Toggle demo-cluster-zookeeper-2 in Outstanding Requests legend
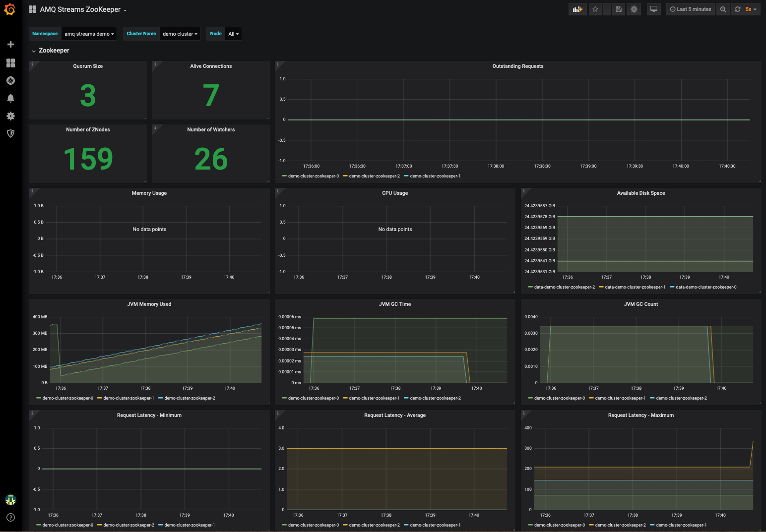Screen dimensions: 766x532 click(x=375, y=176)
